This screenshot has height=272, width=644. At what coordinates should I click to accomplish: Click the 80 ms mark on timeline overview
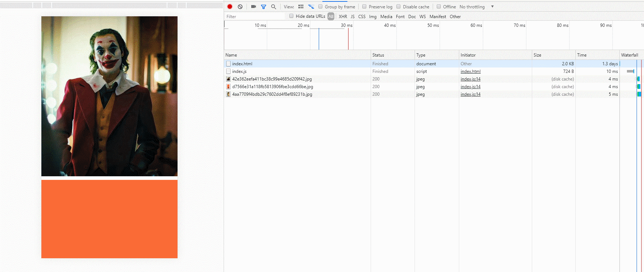(x=563, y=25)
